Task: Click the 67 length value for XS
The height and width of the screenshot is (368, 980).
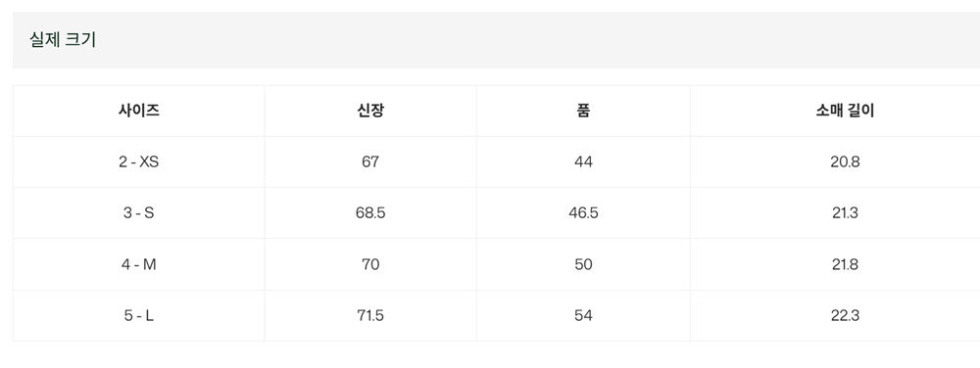Action: point(370,162)
